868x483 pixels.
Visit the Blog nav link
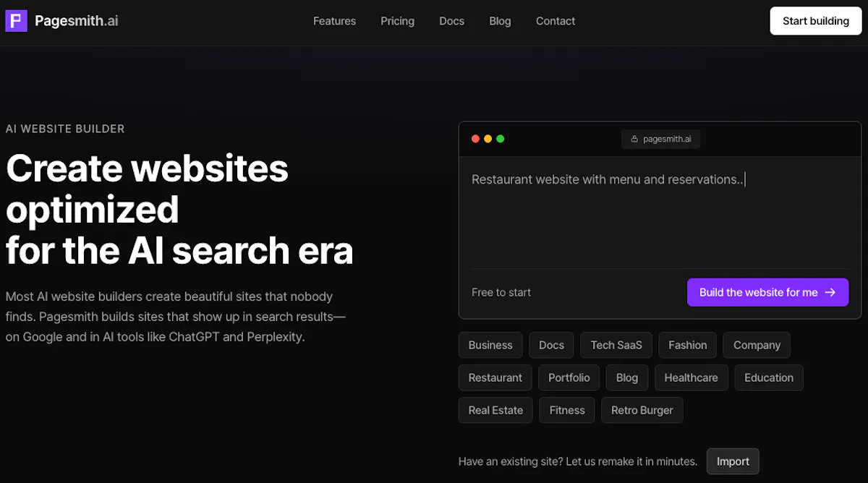(x=500, y=21)
